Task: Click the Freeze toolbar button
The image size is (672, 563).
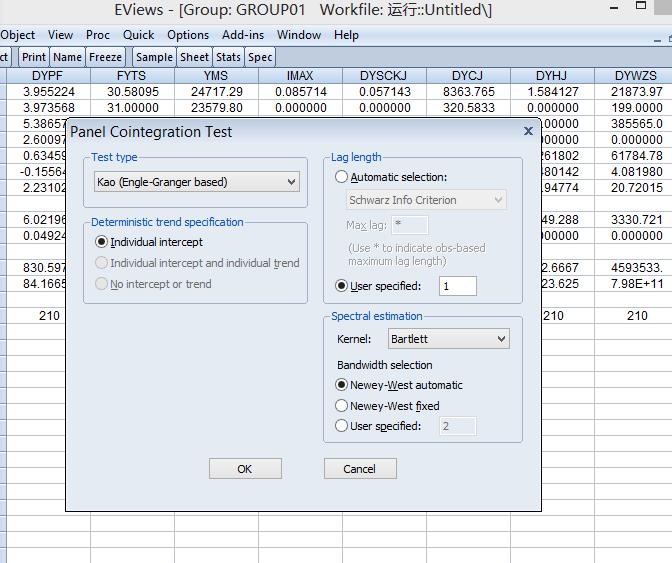Action: pos(105,57)
